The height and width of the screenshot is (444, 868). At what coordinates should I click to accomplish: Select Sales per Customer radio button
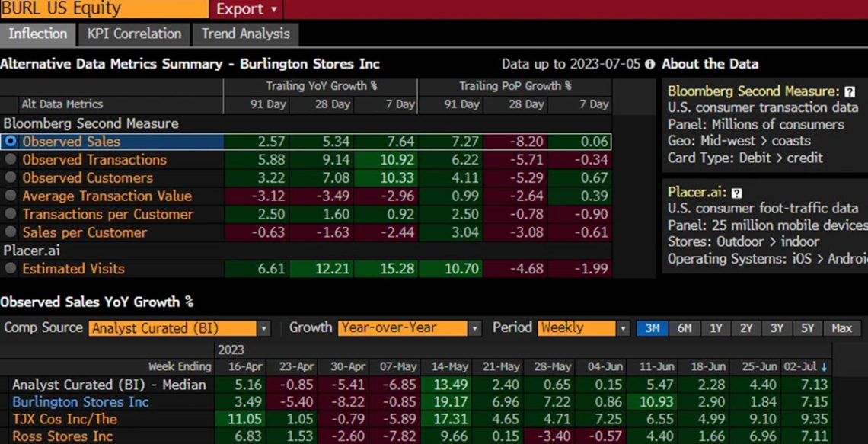click(x=10, y=233)
